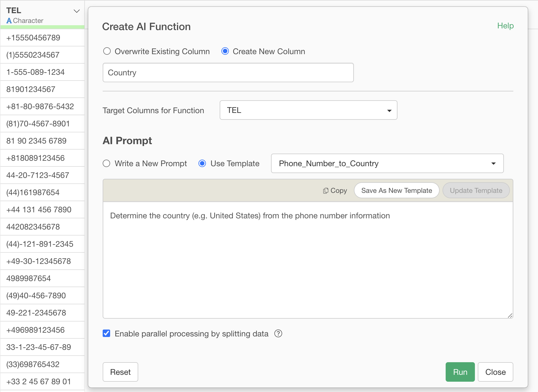This screenshot has width=538, height=392.
Task: Select Overwrite Existing Column option
Action: 107,51
